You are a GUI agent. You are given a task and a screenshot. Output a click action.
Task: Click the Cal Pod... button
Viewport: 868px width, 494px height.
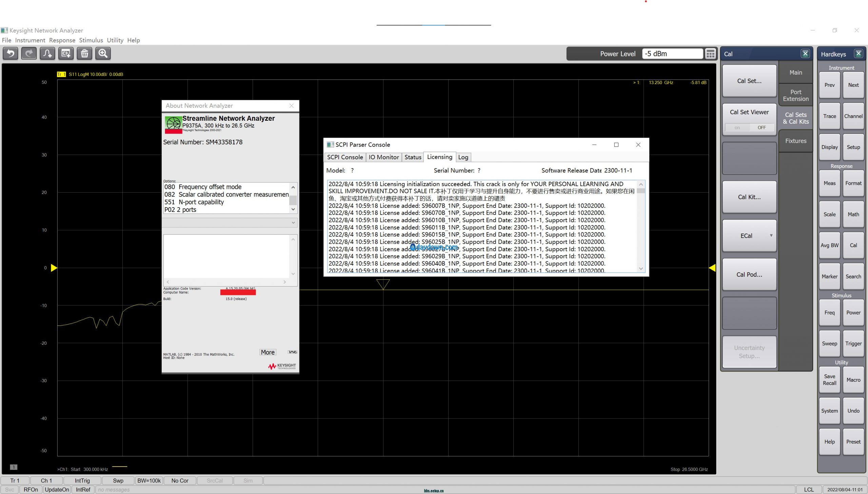(x=749, y=274)
